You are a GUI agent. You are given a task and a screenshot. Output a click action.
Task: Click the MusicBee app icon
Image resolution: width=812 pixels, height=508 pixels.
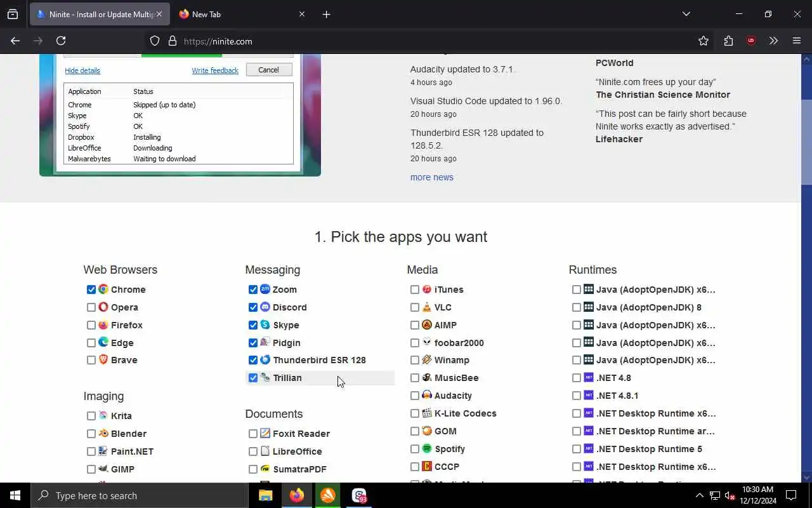point(427,377)
